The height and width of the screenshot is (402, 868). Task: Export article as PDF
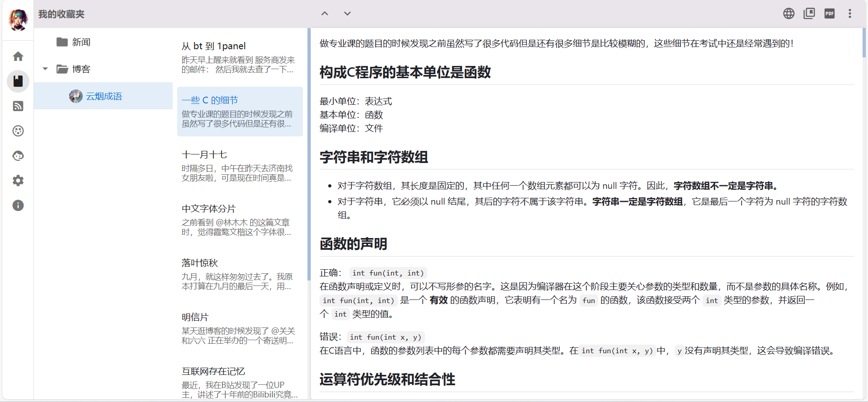coord(830,14)
